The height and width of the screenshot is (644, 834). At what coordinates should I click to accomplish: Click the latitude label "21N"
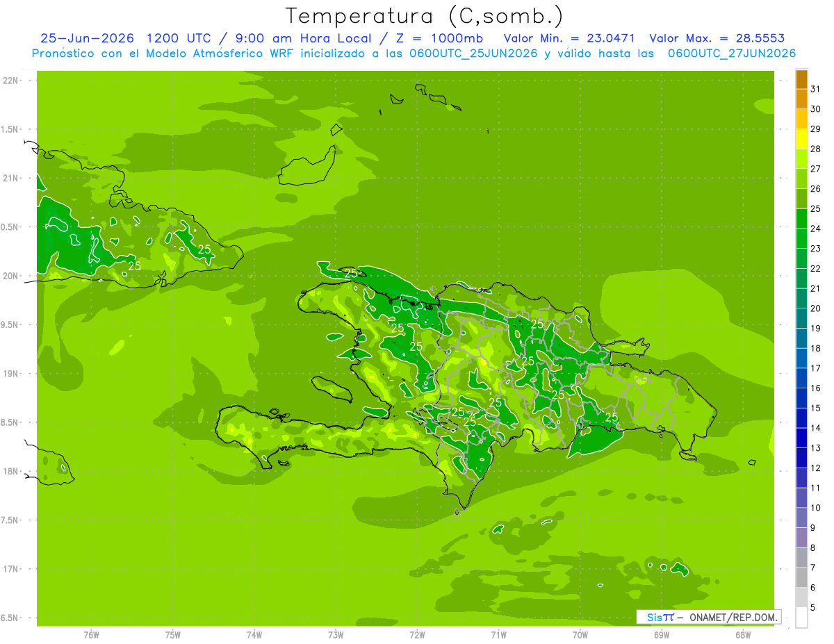10,178
